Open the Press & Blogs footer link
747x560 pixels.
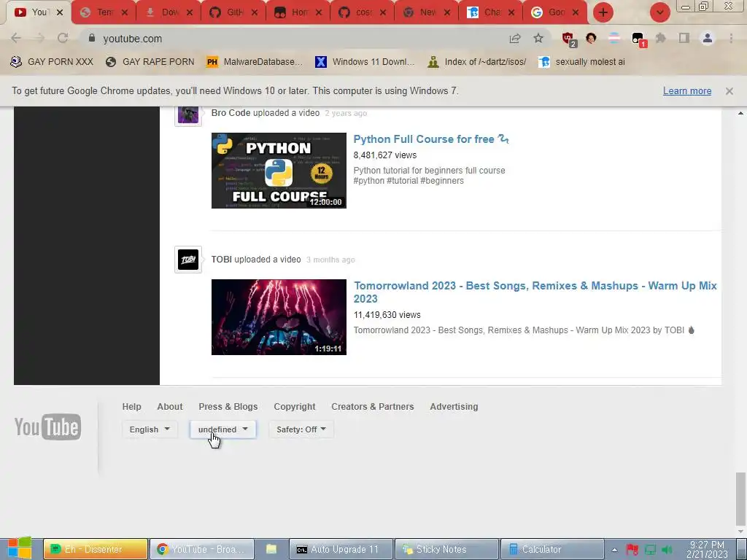(228, 407)
